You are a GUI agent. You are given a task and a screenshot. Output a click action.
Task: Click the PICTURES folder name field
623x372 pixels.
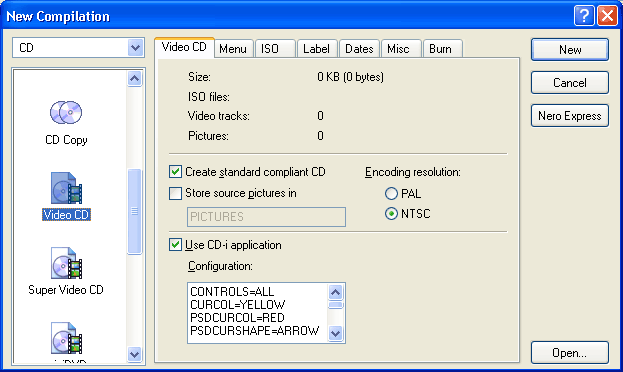tap(266, 217)
